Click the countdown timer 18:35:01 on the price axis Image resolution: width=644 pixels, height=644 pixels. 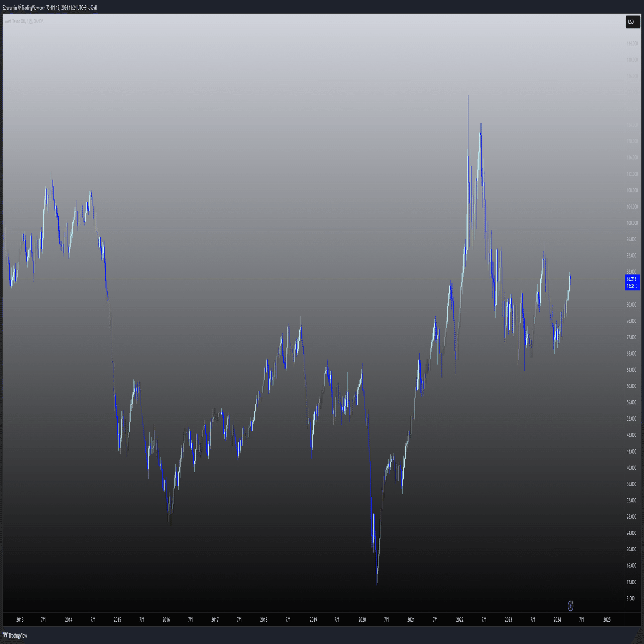(x=632, y=286)
